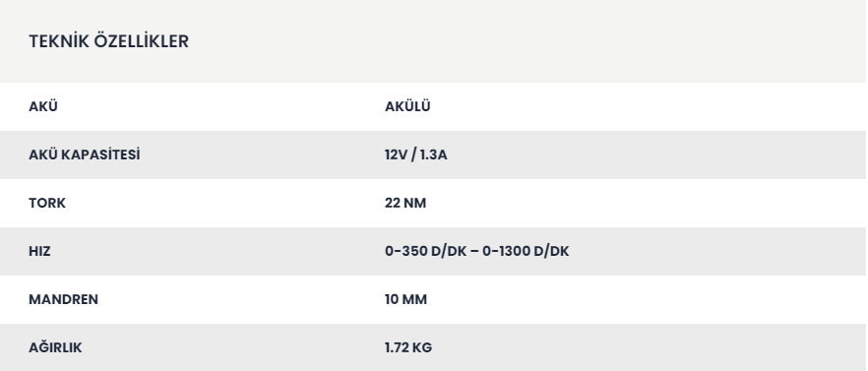Click the 10 MM chuck value
Screen dimensions: 868x371
click(x=405, y=299)
